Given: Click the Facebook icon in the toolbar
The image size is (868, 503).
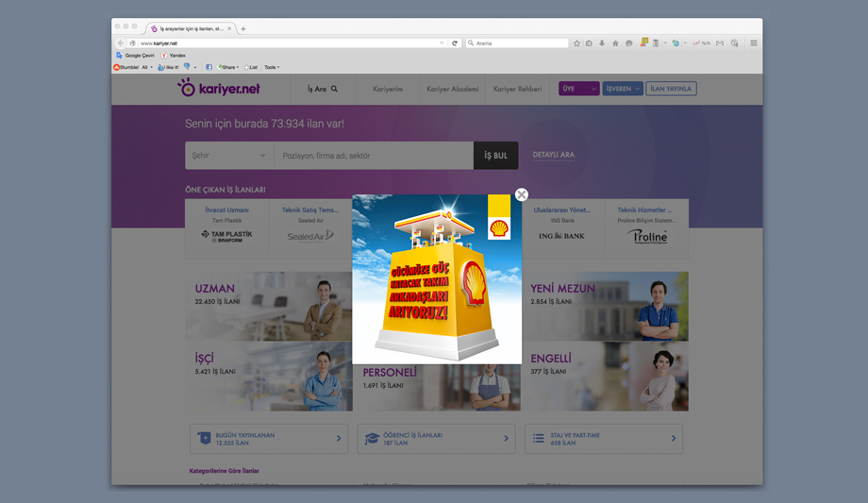Looking at the screenshot, I should tap(209, 67).
